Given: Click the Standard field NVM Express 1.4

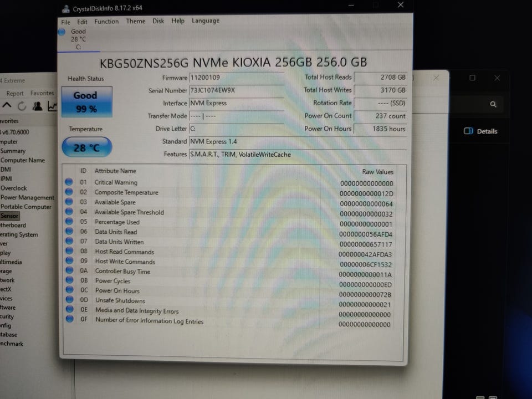Looking at the screenshot, I should click(x=298, y=141).
